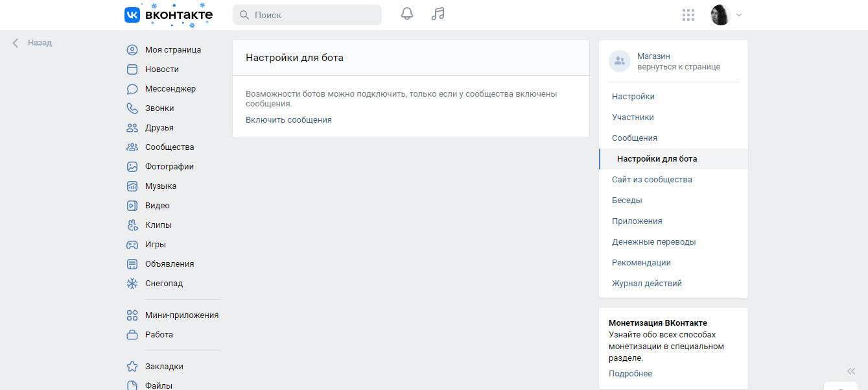Viewport: 868px width, 390px height.
Task: Click the «Моя страница» profile icon
Action: coord(132,50)
